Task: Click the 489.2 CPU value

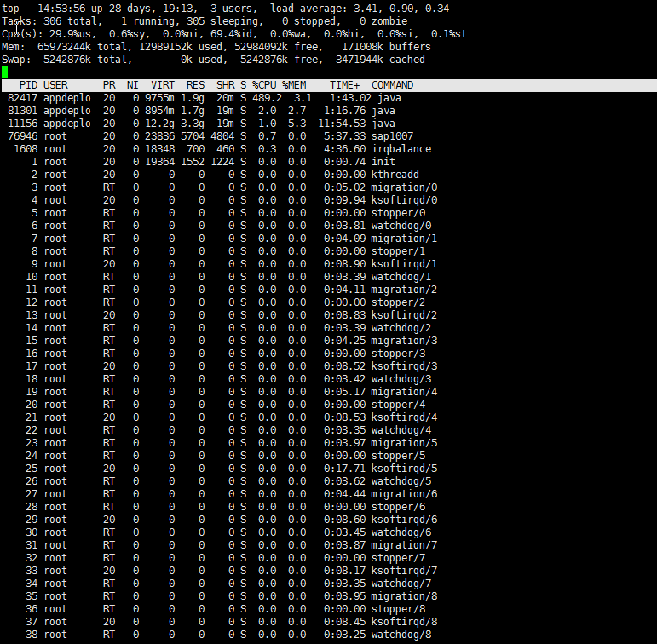Action: (267, 98)
